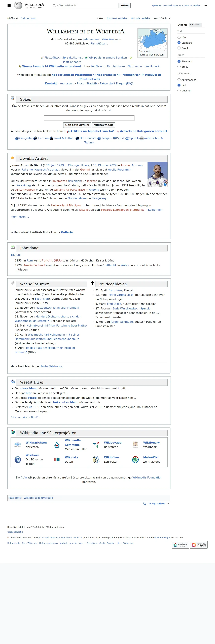This screenshot has width=215, height=644.
Task: Expand the 25 Spraaken language list
Action: pyautogui.click(x=156, y=504)
